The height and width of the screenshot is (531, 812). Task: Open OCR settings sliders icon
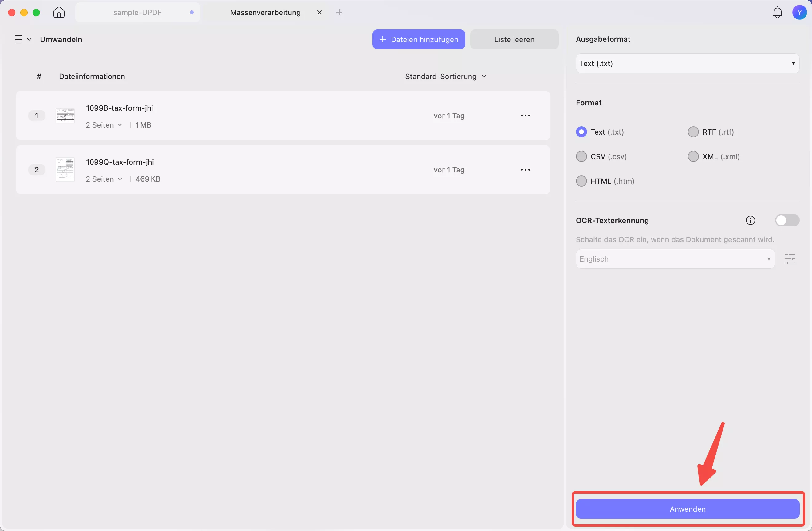790,259
